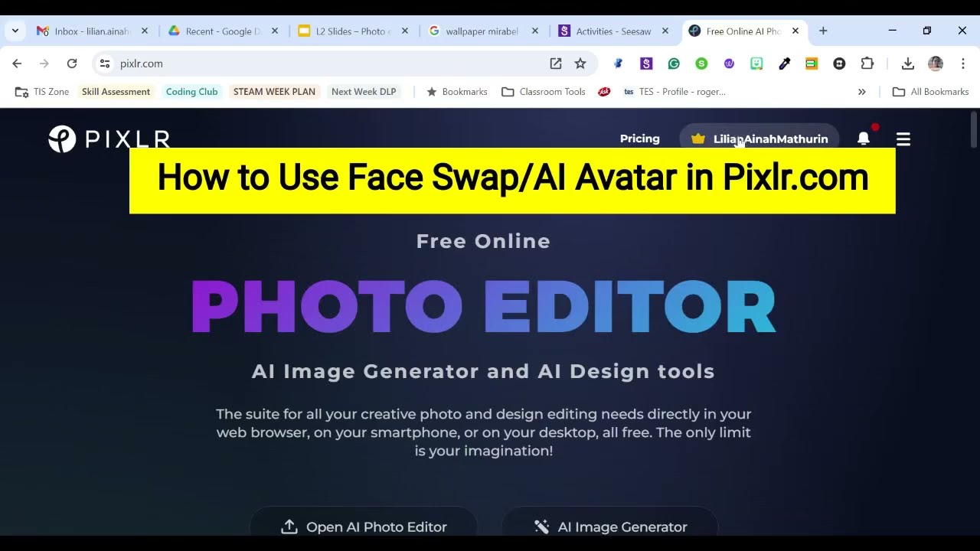Close the Gmail Inbox tab
The image size is (980, 551).
coord(145,31)
